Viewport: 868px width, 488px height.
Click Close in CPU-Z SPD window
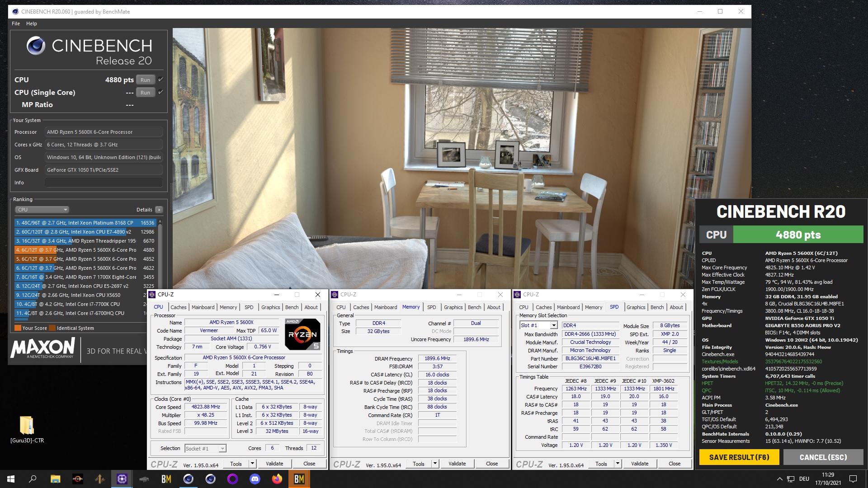point(675,464)
